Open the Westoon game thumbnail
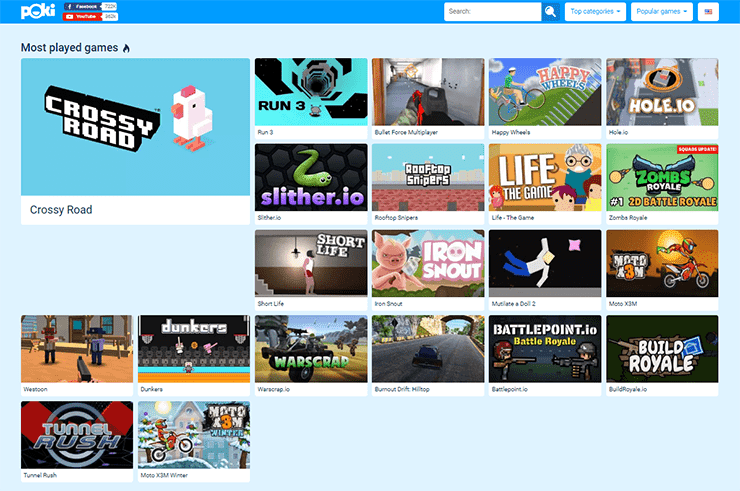The height and width of the screenshot is (491, 740). tap(77, 349)
